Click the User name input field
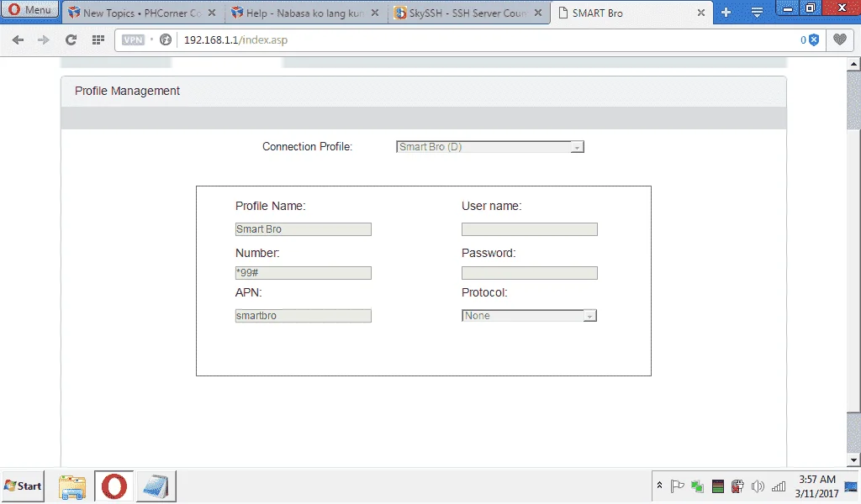Viewport: 861px width, 504px height. pos(530,229)
